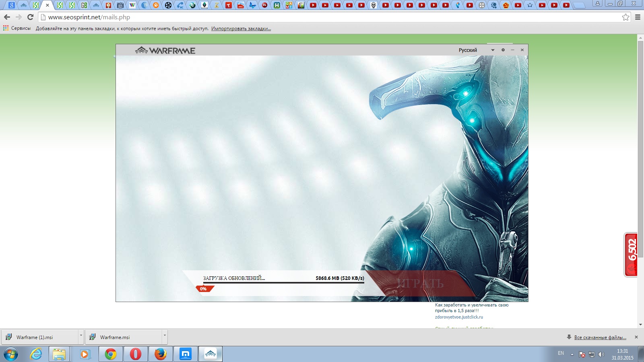Click the scrollbar up arrow

point(640,37)
